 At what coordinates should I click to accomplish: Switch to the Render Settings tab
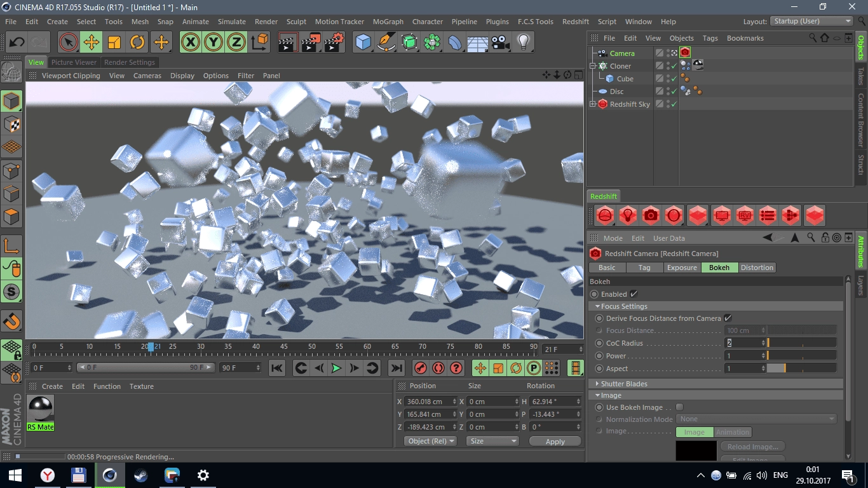point(130,62)
